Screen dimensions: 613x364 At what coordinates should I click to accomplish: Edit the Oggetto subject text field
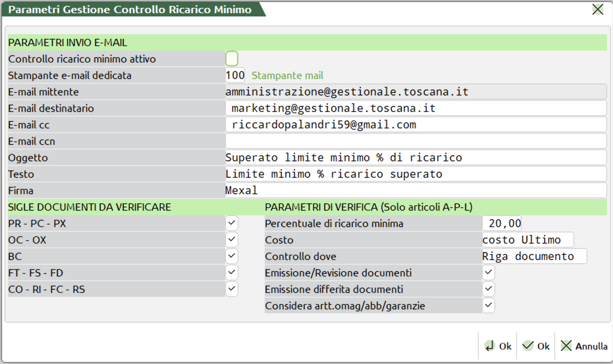tap(415, 158)
